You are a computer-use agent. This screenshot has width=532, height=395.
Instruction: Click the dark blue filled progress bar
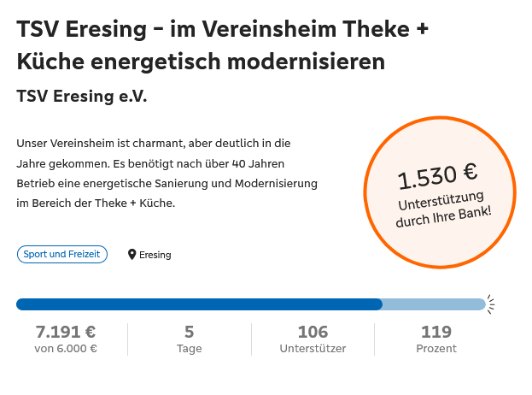coord(198,304)
